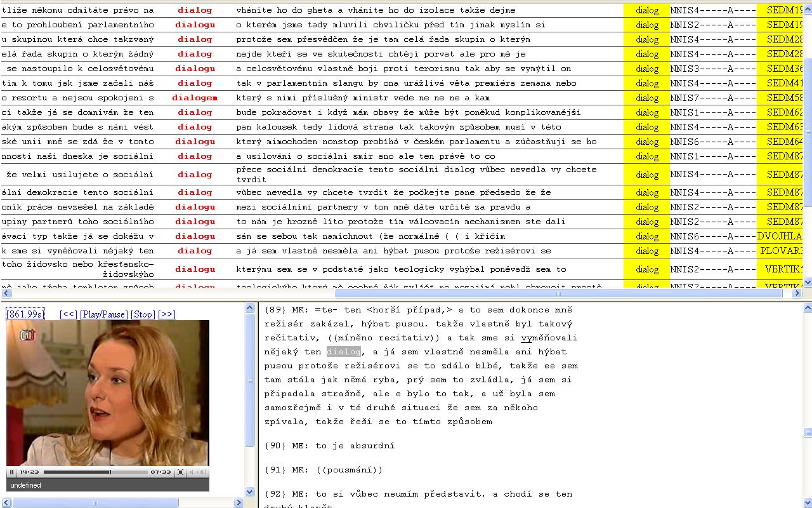This screenshot has height=508, width=812.
Task: Skip forward using the [>>] link
Action: [x=167, y=314]
